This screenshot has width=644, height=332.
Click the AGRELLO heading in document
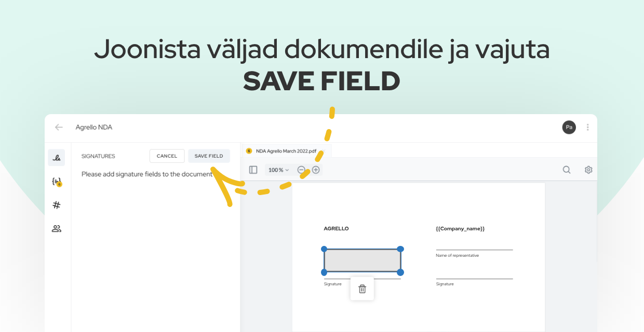tap(337, 228)
